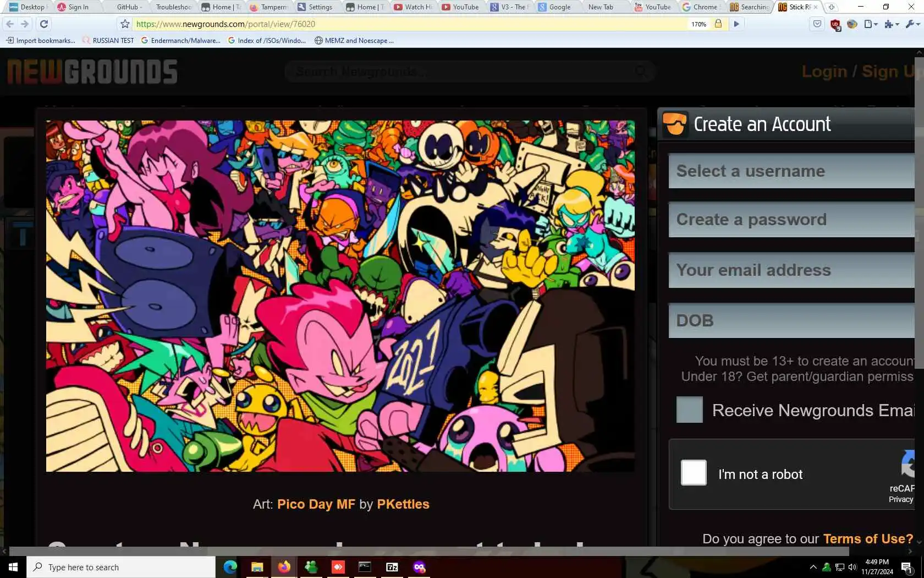Open the taskbar volume icon
Image resolution: width=924 pixels, height=578 pixels.
click(x=853, y=567)
